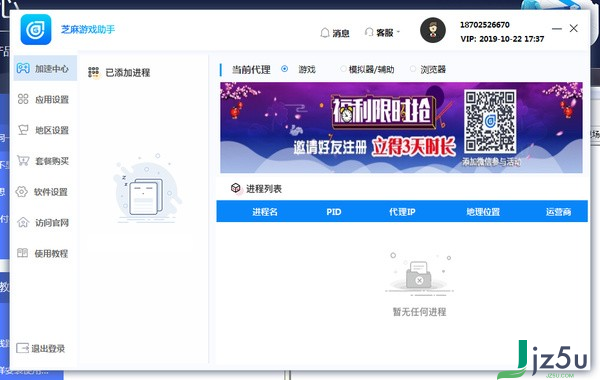The width and height of the screenshot is (600, 380).
Task: Open 使用教程 in the sidebar
Action: point(45,253)
